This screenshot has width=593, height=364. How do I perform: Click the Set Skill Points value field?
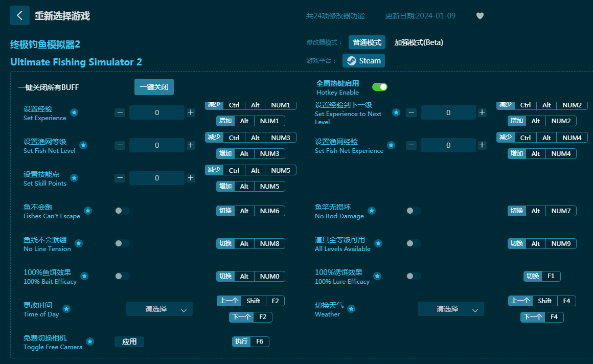pos(157,178)
